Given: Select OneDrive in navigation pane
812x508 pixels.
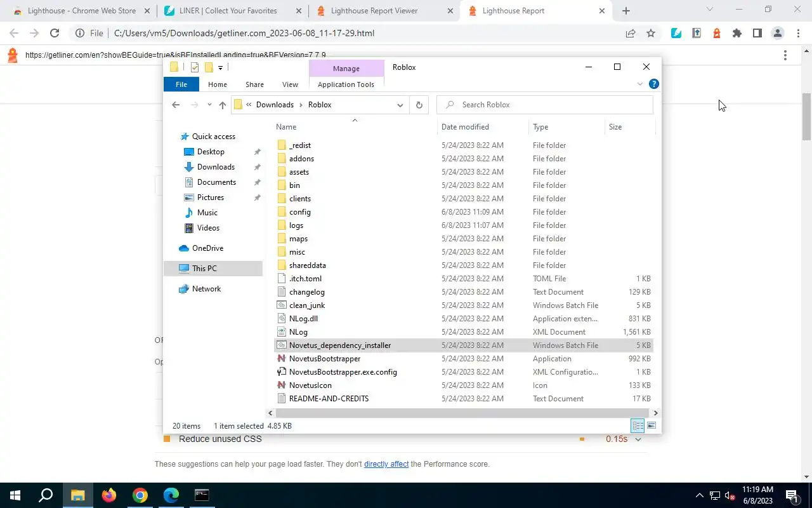Looking at the screenshot, I should (207, 248).
